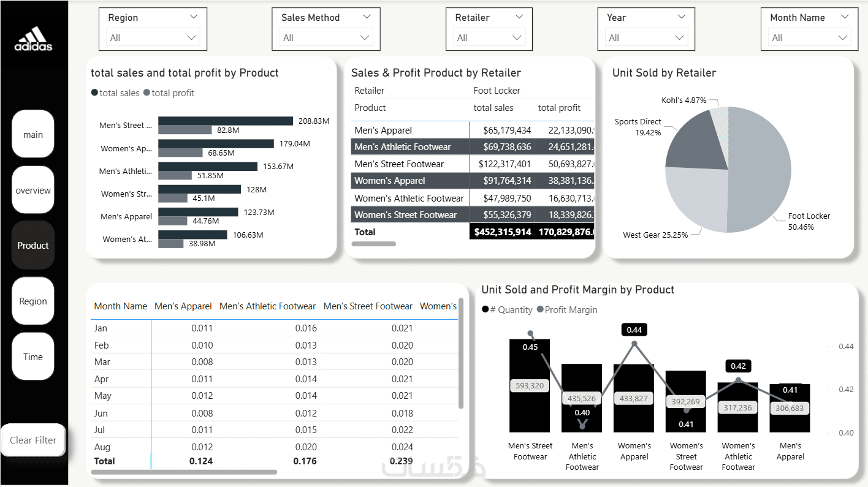The width and height of the screenshot is (868, 487).
Task: Select Women's Street Footwear row in retailer matrix
Action: pos(405,215)
